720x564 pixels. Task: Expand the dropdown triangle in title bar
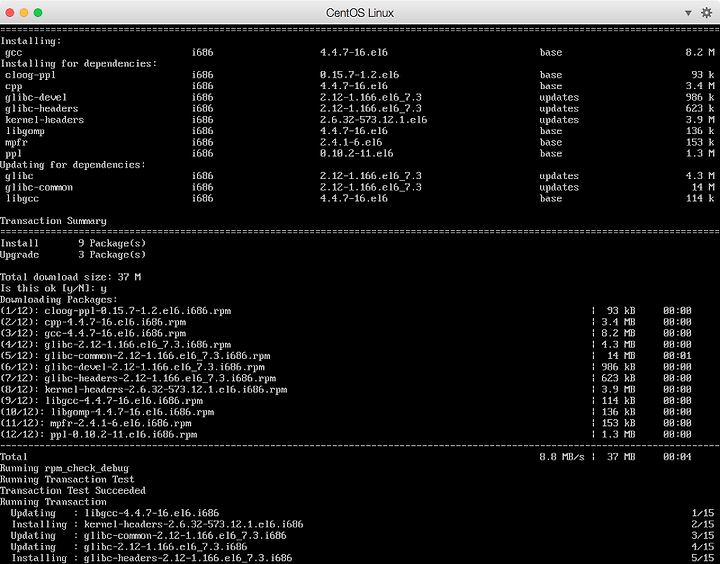688,13
